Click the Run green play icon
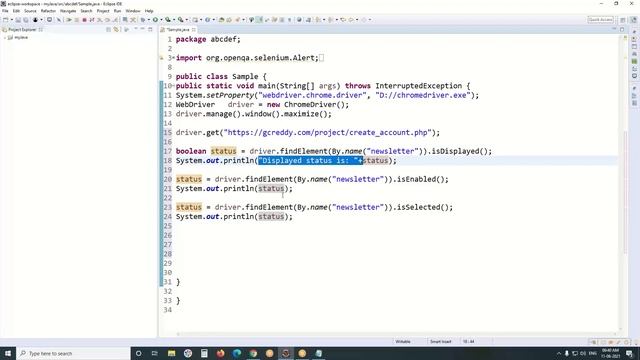This screenshot has height=360, width=640. click(x=156, y=20)
